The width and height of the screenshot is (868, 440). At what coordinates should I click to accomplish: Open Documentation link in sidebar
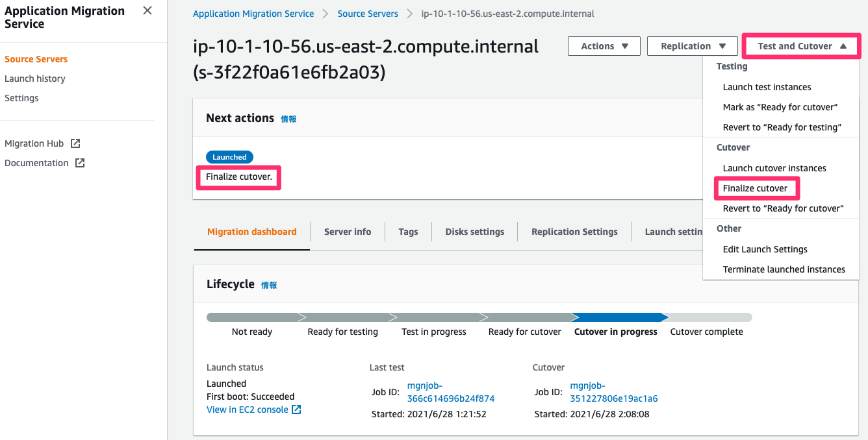coord(36,163)
